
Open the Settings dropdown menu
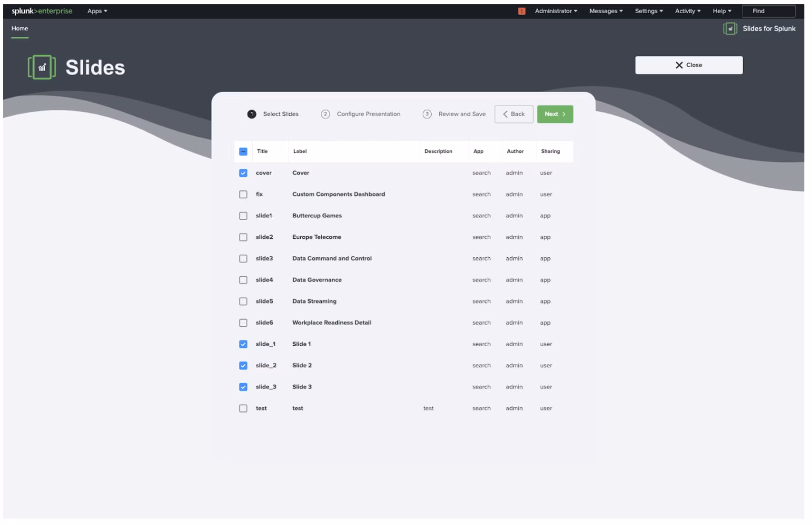648,11
